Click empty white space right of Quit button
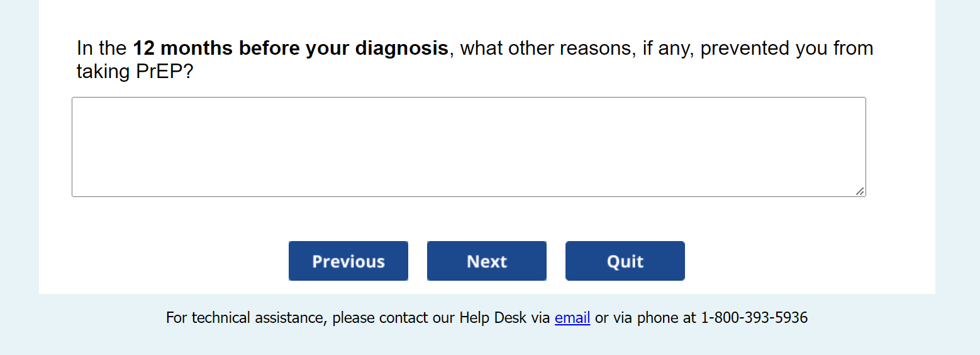Viewport: 980px width, 355px height. coord(805,261)
